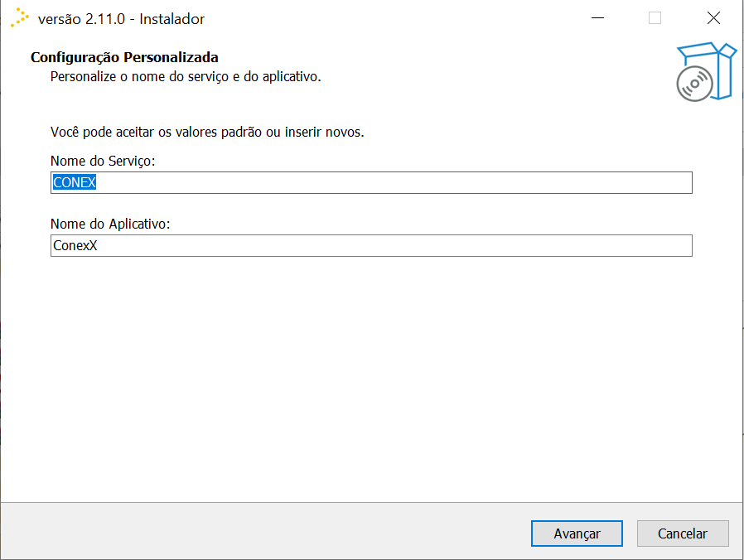This screenshot has height=560, width=744.
Task: Click the 'Personalize o nome do serviço' subtitle
Action: point(185,77)
